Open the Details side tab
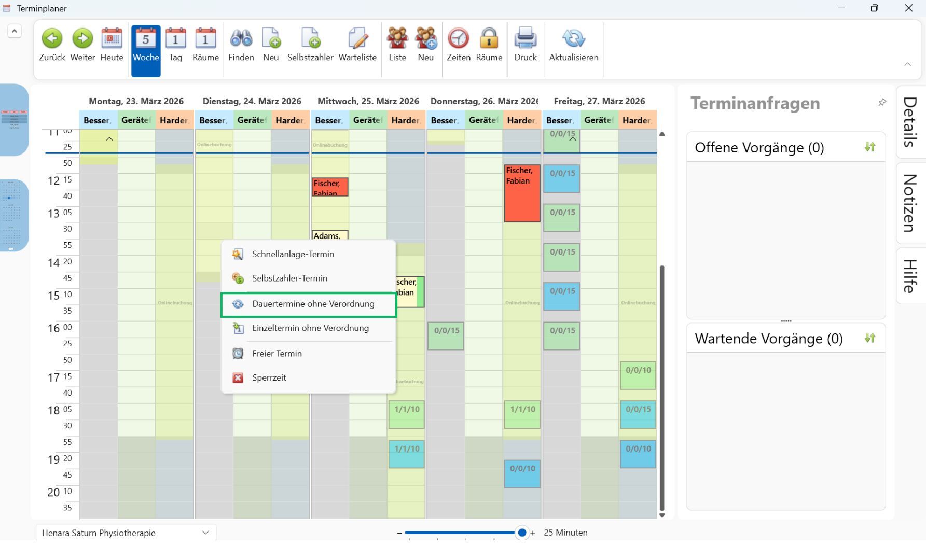This screenshot has height=560, width=926. tap(910, 122)
